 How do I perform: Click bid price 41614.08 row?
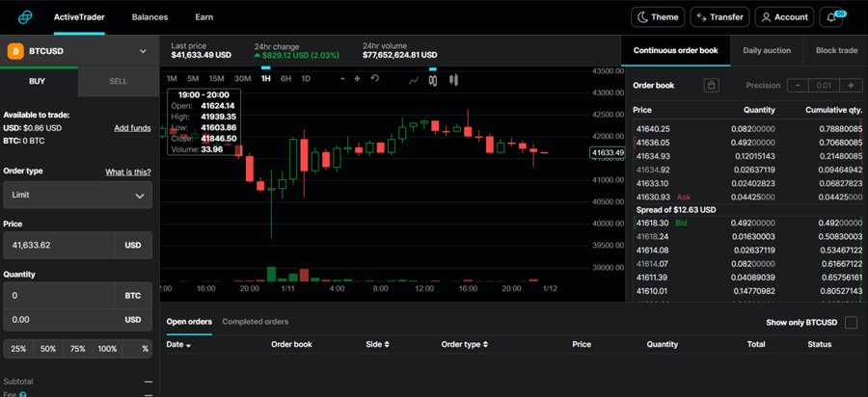click(x=747, y=250)
